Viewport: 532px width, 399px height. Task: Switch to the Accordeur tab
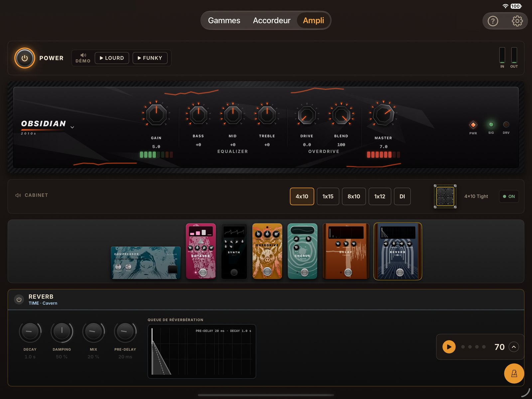272,20
